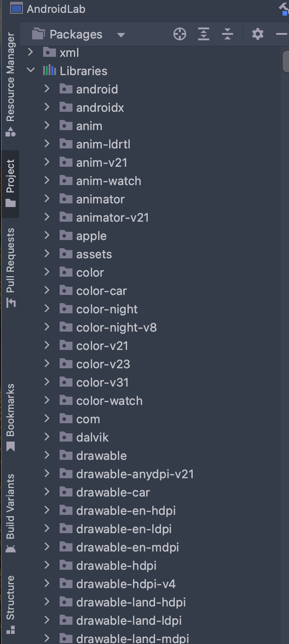Click the vertical scrollbar thumb
Image resolution: width=289 pixels, height=644 pixels.
click(x=285, y=62)
